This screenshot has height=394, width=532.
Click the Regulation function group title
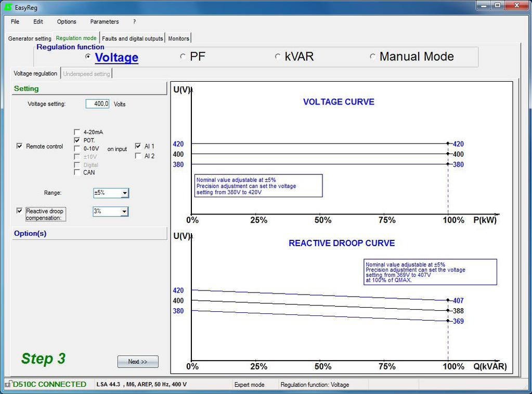click(70, 47)
